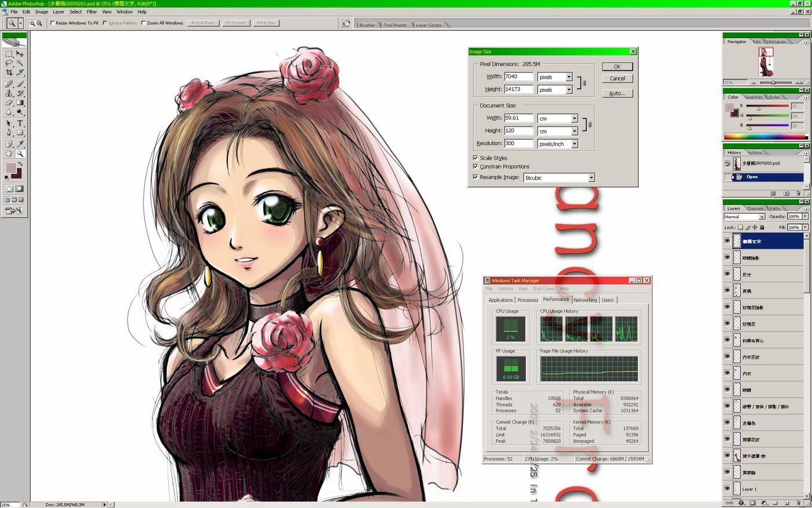Click OK in Image Size dialog
The height and width of the screenshot is (508, 812).
coord(617,67)
